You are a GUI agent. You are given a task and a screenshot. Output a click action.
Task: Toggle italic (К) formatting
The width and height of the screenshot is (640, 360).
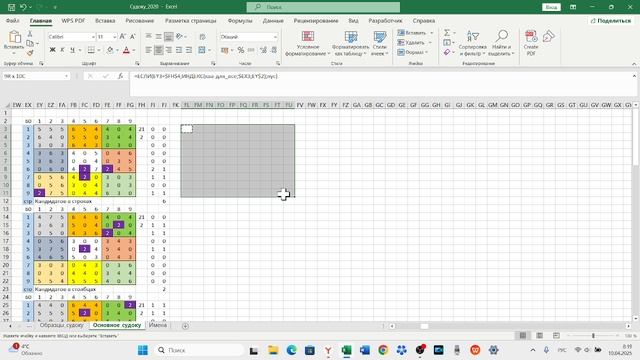tap(62, 50)
